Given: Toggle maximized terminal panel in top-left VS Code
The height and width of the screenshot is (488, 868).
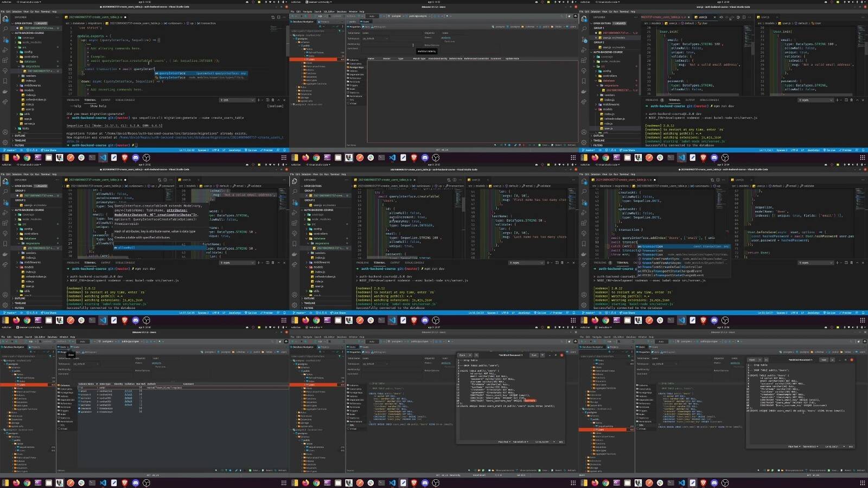Looking at the screenshot, I should point(279,100).
